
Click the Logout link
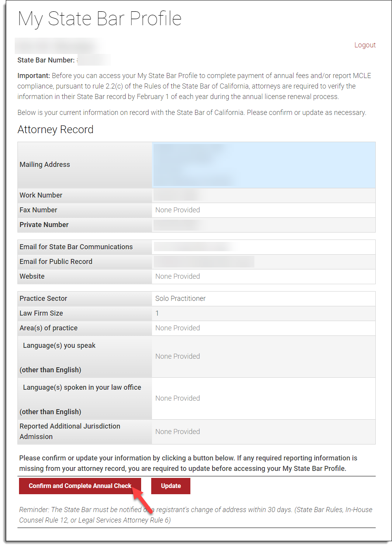[x=364, y=45]
